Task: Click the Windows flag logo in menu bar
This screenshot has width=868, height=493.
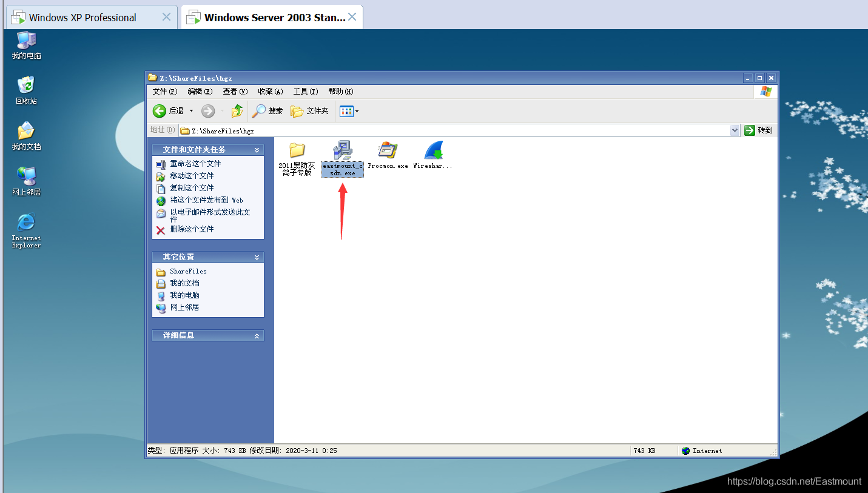Action: [765, 92]
